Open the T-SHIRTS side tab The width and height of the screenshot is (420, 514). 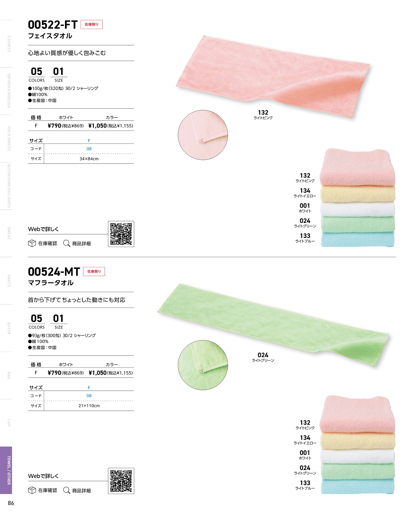(x=6, y=44)
